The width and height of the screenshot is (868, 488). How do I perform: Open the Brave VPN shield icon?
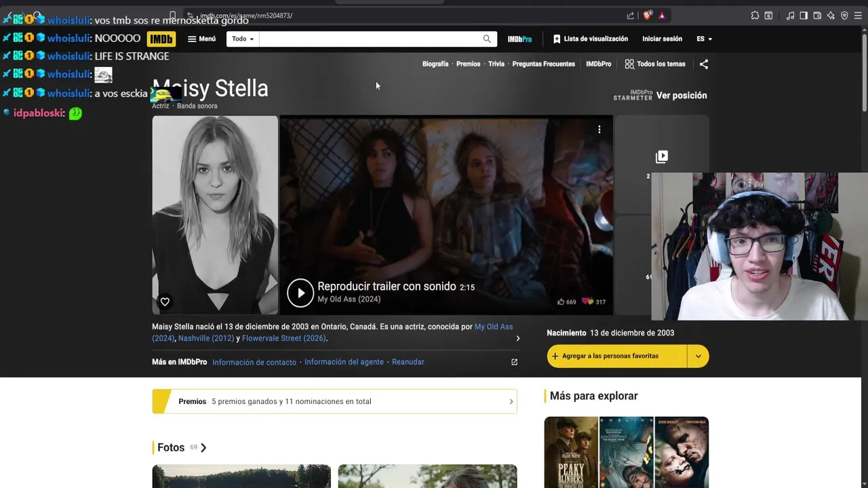(844, 16)
